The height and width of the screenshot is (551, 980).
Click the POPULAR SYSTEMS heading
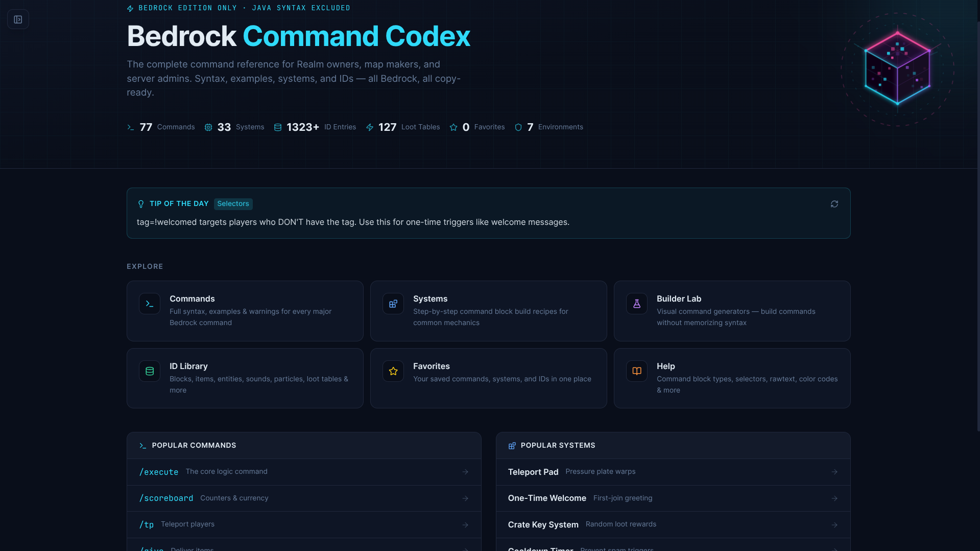(558, 446)
